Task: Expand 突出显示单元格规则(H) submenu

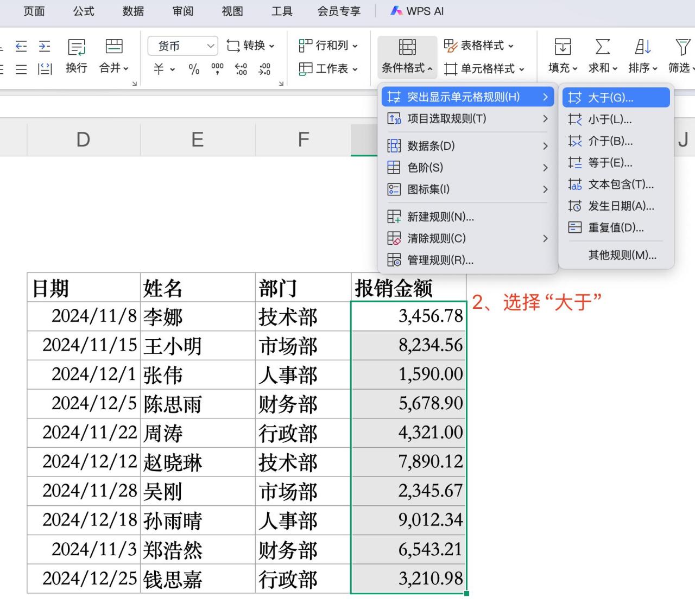Action: pos(467,97)
